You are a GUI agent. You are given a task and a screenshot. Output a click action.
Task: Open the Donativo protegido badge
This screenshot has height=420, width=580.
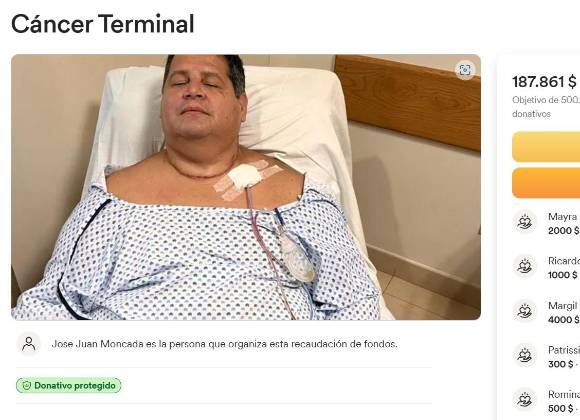tap(68, 386)
